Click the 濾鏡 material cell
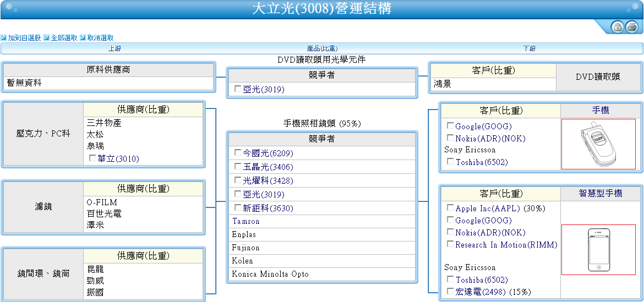 [43, 207]
